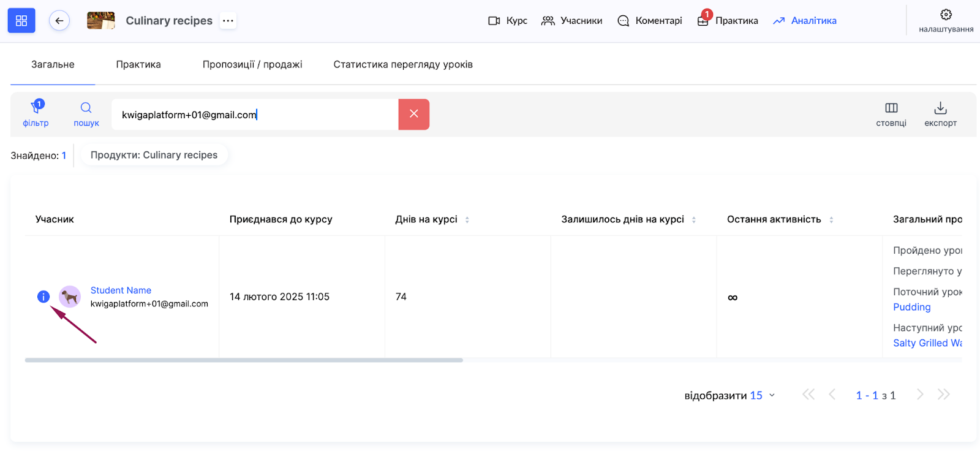The width and height of the screenshot is (980, 473).
Task: Open the Учасники section in top navigation
Action: coord(572,21)
